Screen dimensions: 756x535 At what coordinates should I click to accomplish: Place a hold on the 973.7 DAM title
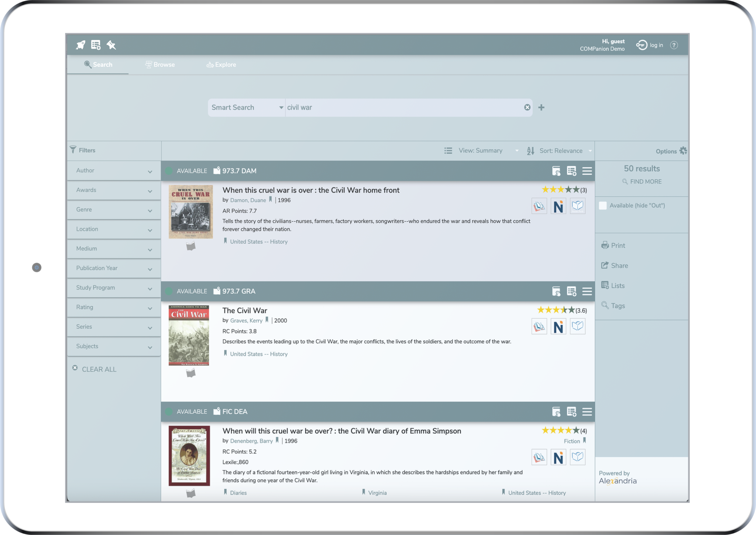click(x=556, y=171)
